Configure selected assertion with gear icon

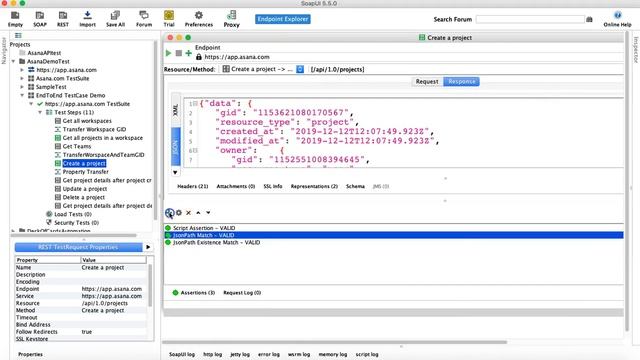point(179,213)
